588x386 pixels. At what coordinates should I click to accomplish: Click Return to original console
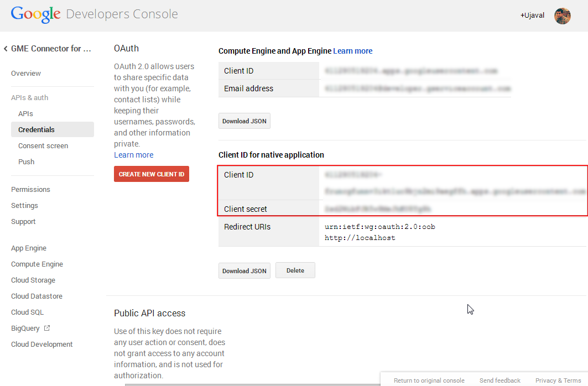[x=429, y=380]
